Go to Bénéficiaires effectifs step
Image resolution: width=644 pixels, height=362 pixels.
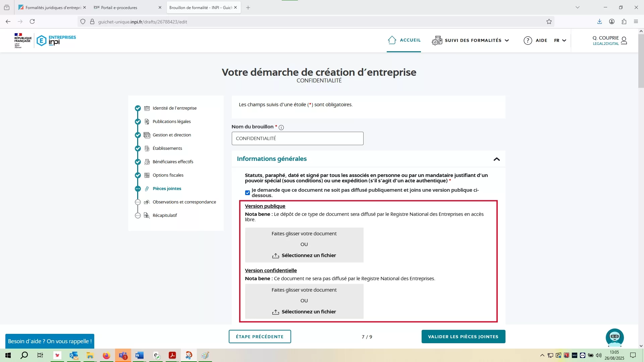173,162
